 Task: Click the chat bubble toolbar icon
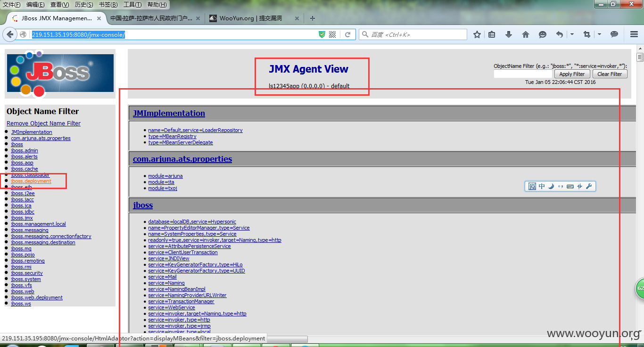point(614,34)
